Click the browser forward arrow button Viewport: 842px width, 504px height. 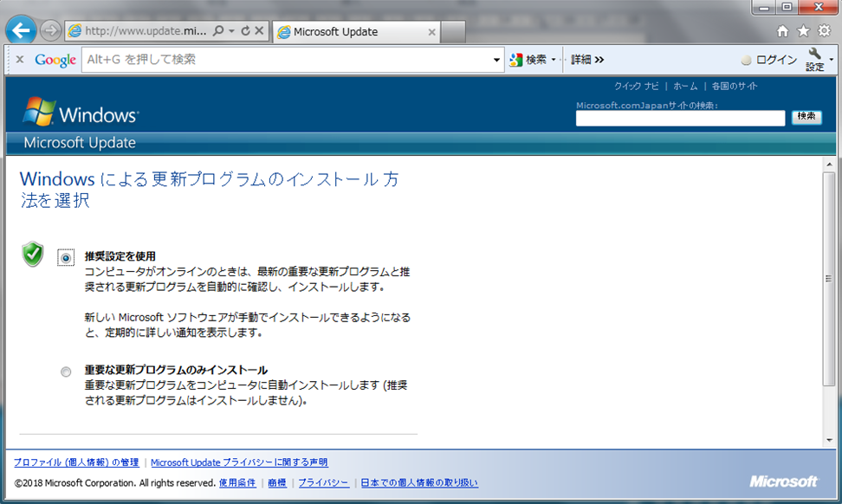pyautogui.click(x=50, y=30)
